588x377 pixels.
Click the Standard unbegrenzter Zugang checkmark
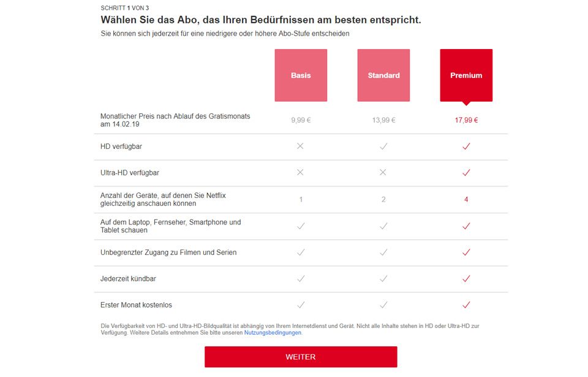point(383,253)
